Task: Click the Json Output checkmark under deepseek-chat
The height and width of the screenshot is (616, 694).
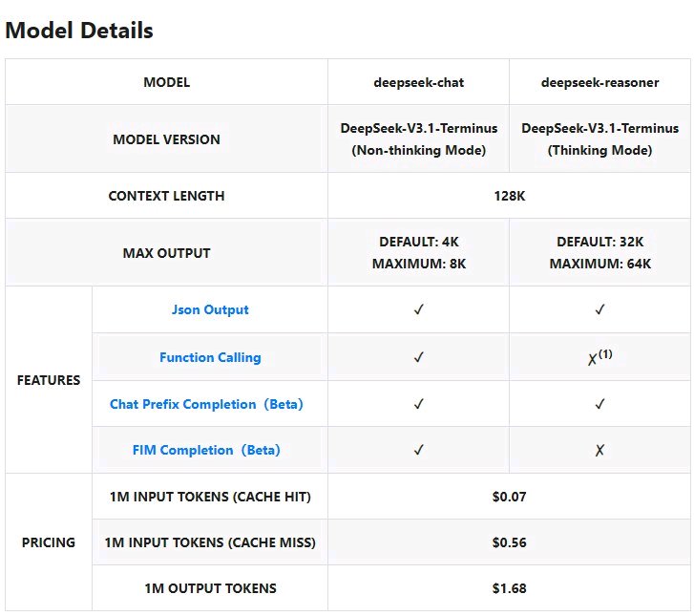Action: (418, 310)
